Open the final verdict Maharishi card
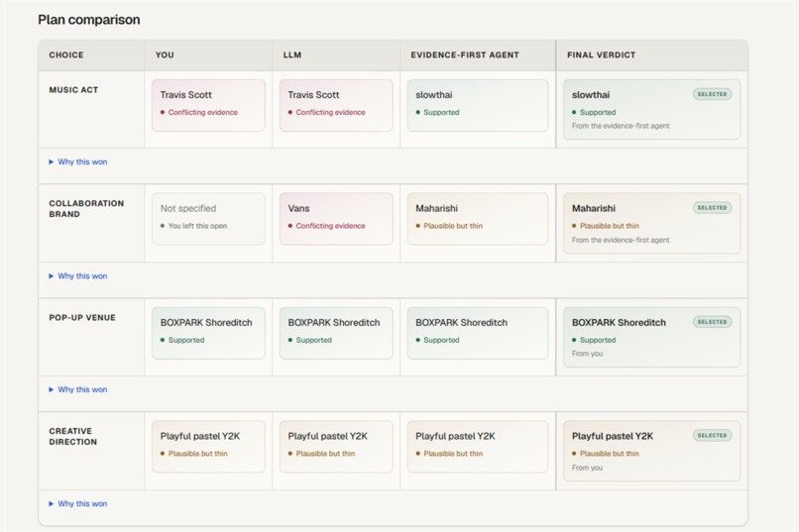The height and width of the screenshot is (532, 799). [x=651, y=223]
